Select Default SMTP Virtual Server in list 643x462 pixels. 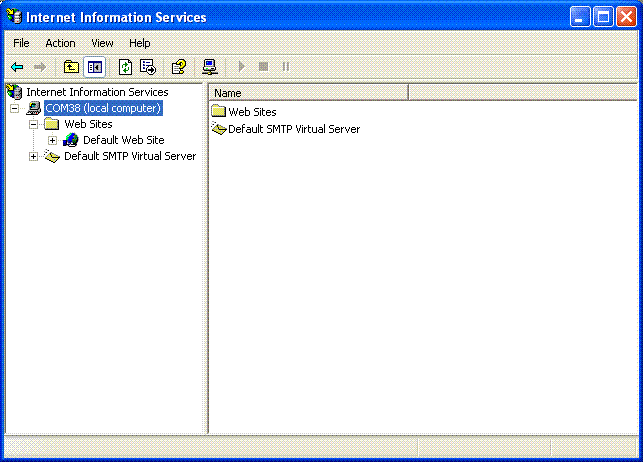coord(293,129)
